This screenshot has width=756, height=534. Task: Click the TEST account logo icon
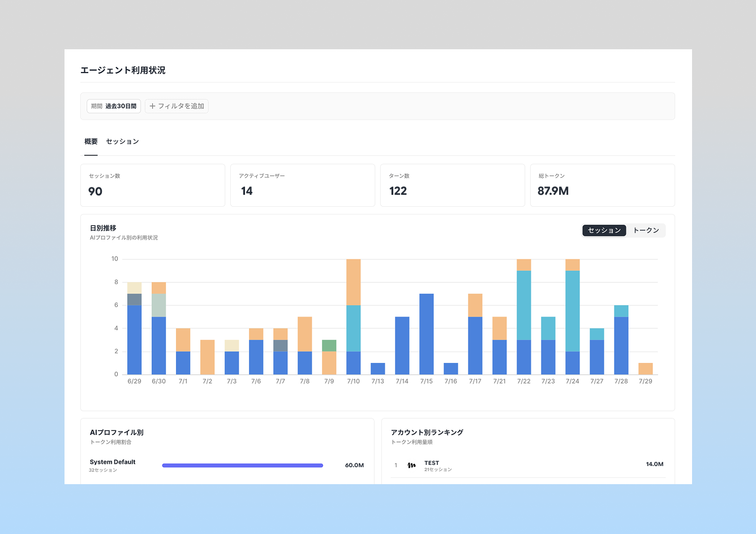point(411,465)
